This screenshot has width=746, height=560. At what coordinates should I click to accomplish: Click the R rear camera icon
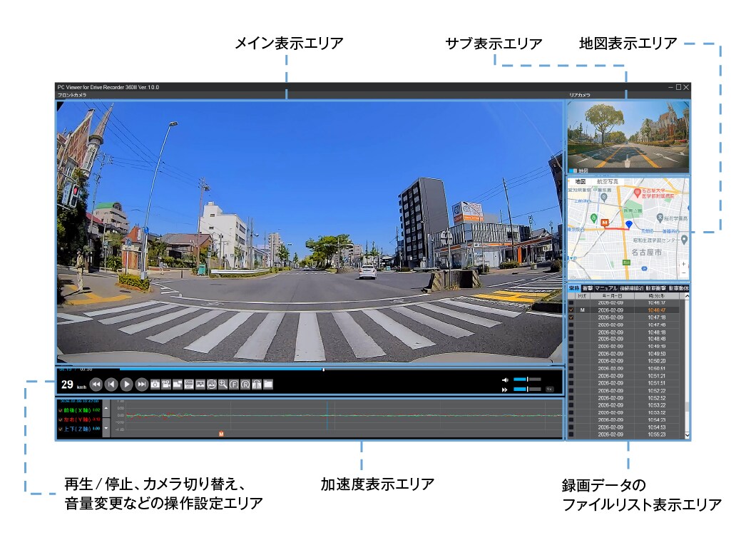click(x=245, y=385)
